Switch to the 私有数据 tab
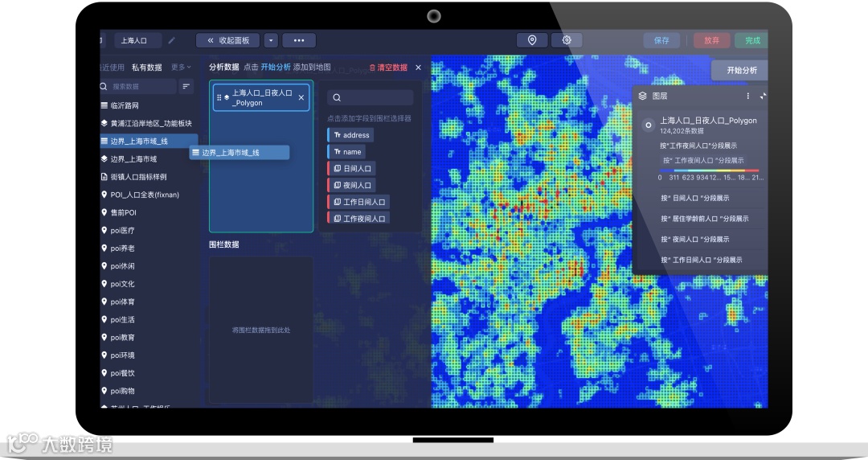Viewport: 868px width, 460px height. point(147,67)
